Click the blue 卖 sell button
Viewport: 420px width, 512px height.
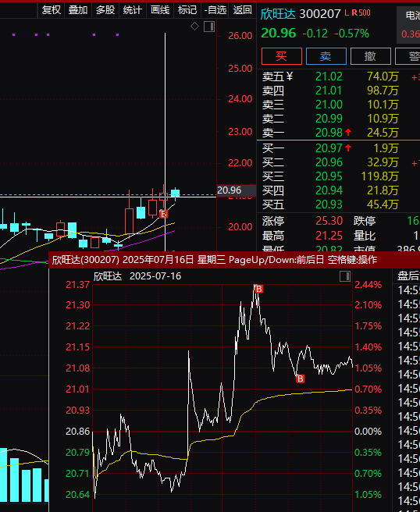click(326, 56)
